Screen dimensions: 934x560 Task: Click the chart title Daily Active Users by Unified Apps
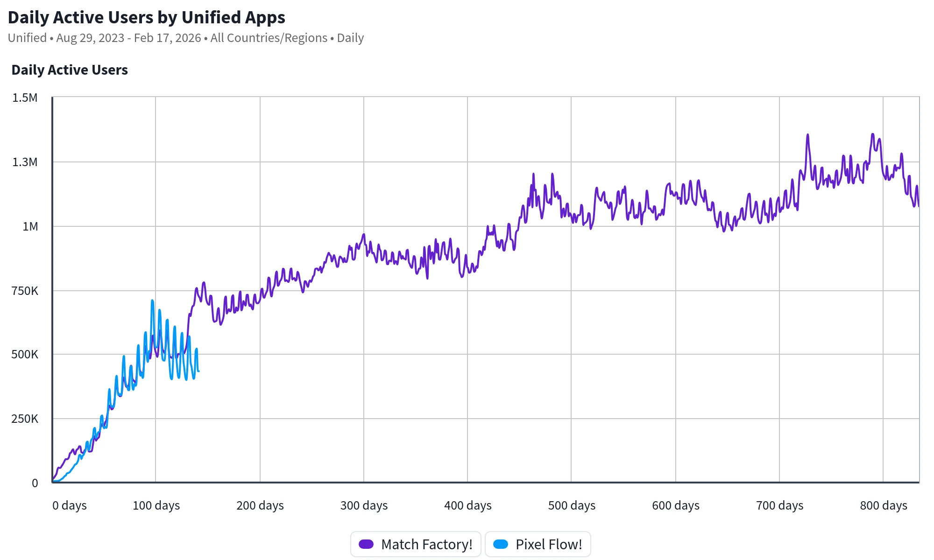click(147, 17)
